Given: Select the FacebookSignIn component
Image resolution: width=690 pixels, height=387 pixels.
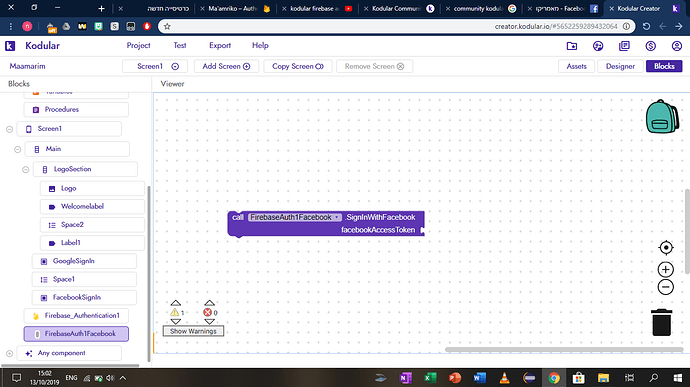Looking at the screenshot, I should (84, 298).
